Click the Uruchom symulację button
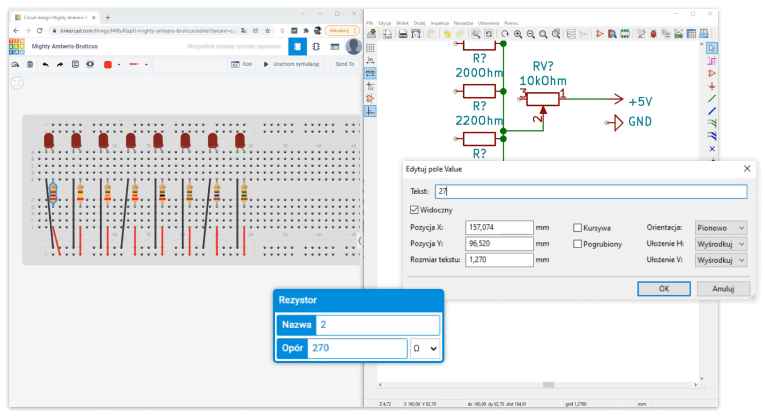The image size is (765, 416). 289,64
